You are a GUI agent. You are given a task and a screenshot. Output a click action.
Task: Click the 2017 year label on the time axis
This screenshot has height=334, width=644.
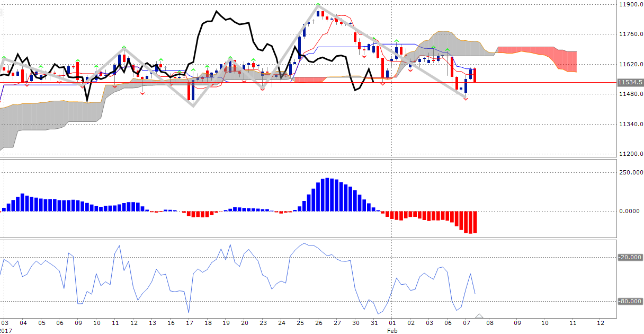click(x=6, y=330)
